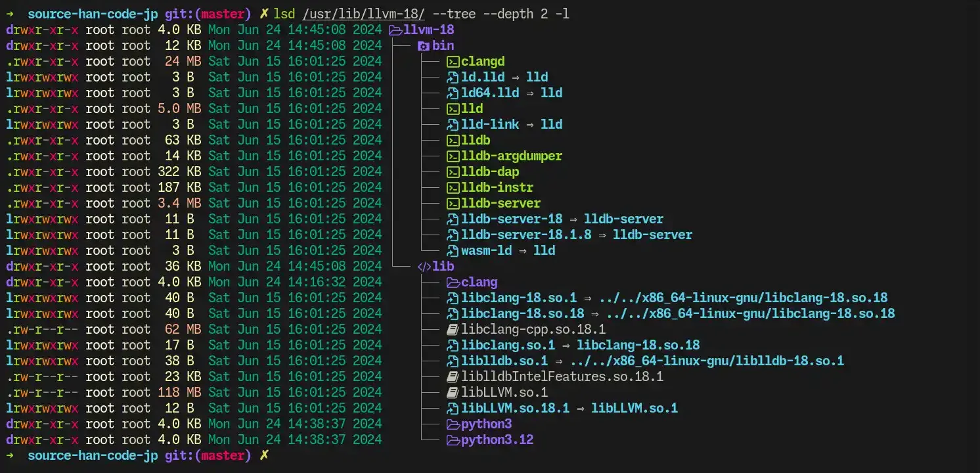Screen dimensions: 980x473
Task: Click the 36 KB file size
Action: point(183,266)
